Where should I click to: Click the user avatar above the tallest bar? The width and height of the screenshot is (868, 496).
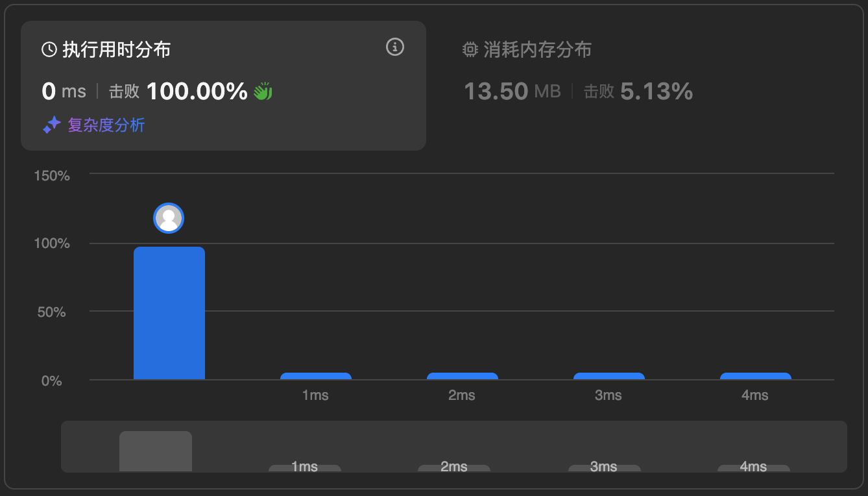click(x=169, y=218)
